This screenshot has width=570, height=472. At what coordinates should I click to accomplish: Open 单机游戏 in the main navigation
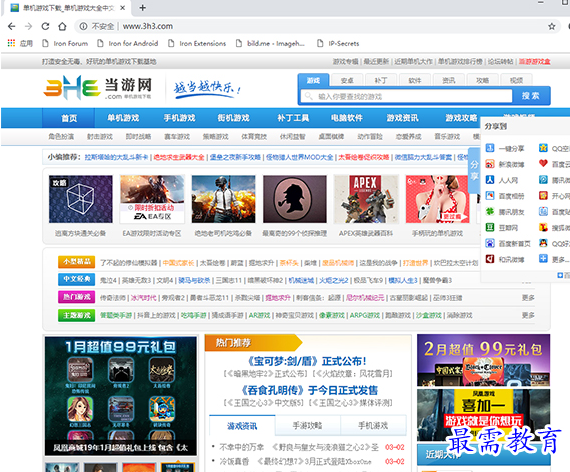pyautogui.click(x=123, y=118)
